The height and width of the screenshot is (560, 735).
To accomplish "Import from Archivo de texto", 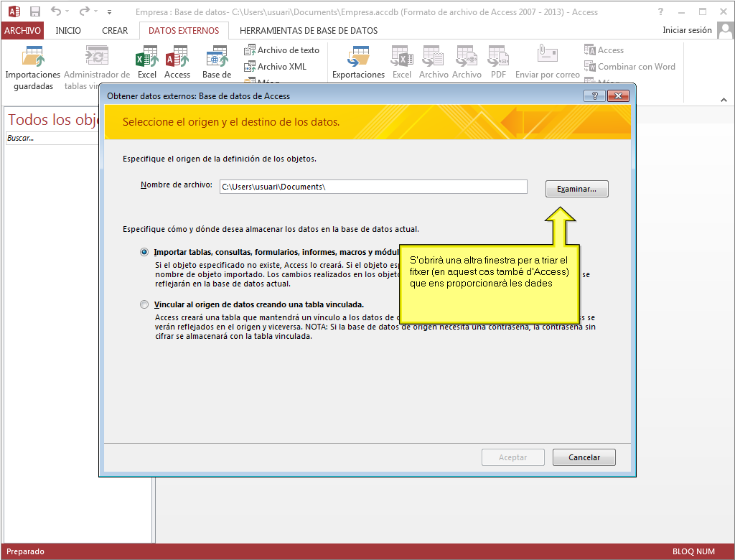I will click(281, 50).
